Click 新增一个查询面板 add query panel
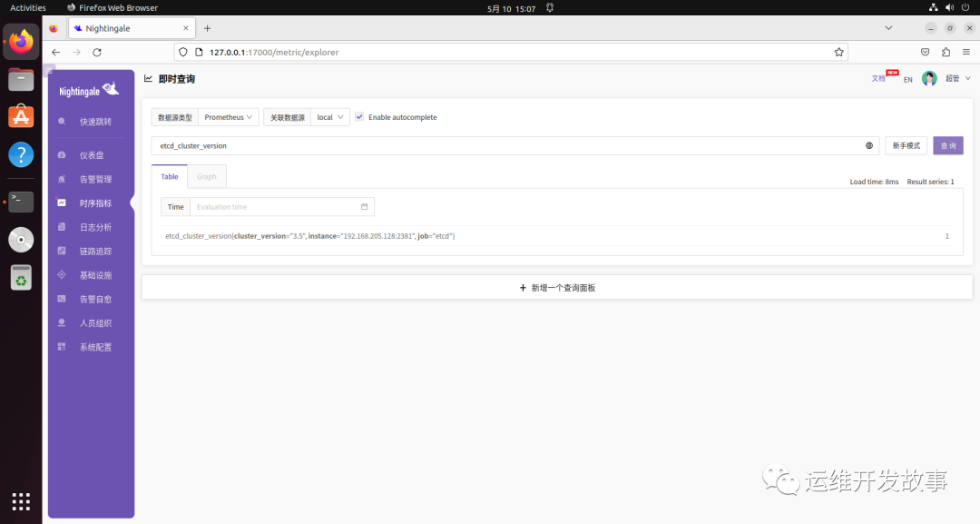The height and width of the screenshot is (524, 980). (557, 288)
